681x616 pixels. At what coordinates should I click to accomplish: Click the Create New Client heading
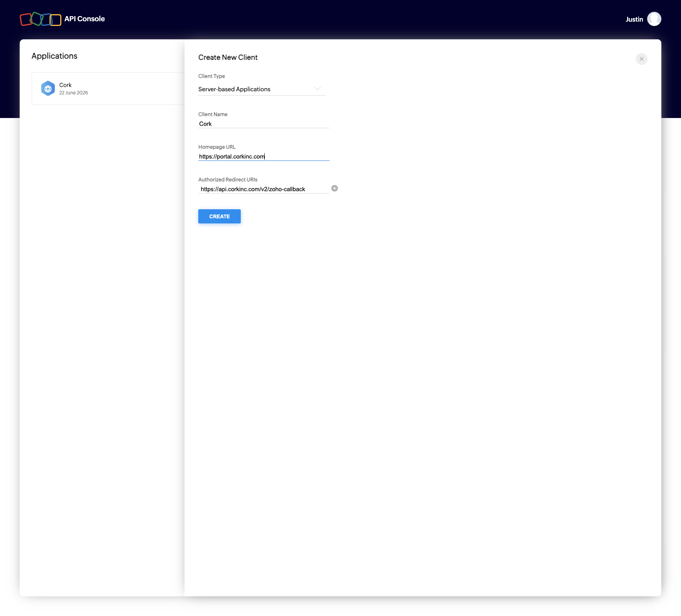228,57
